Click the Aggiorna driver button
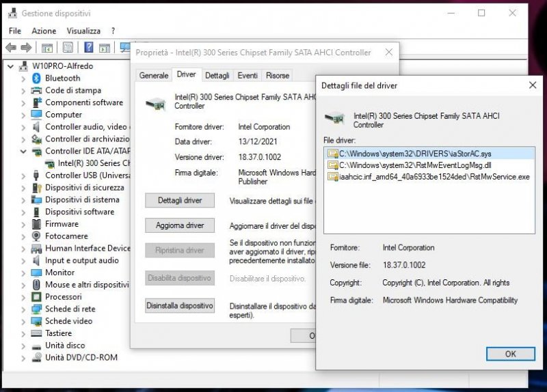The image size is (547, 392). (180, 225)
